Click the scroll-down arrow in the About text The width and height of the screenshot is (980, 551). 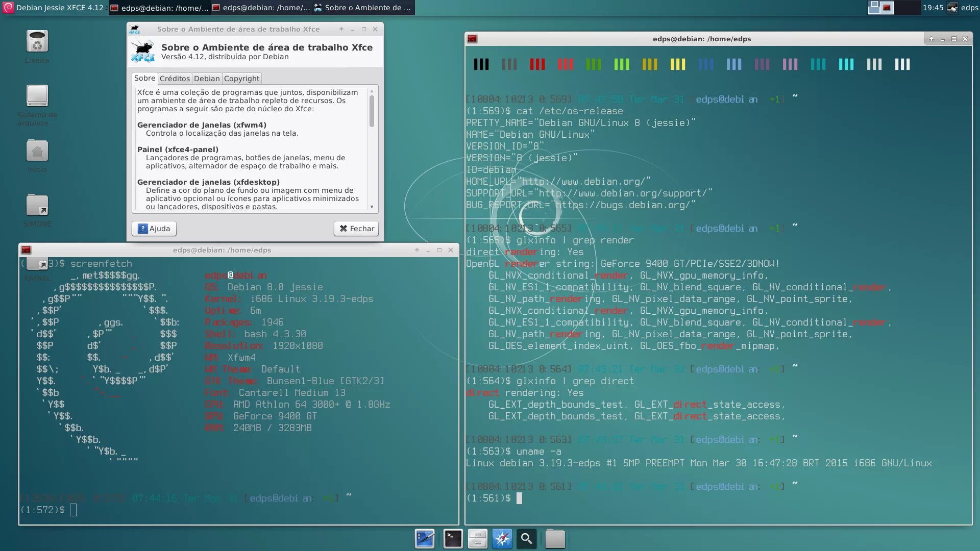pos(372,206)
